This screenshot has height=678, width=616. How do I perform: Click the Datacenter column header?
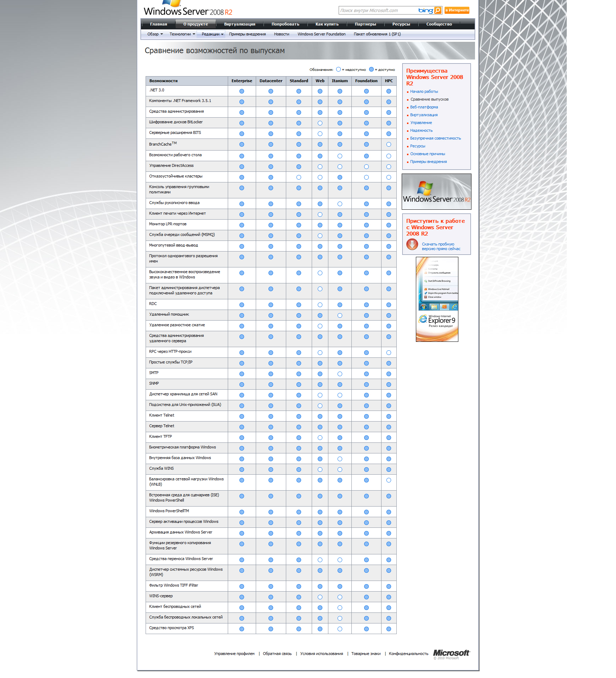(x=271, y=81)
